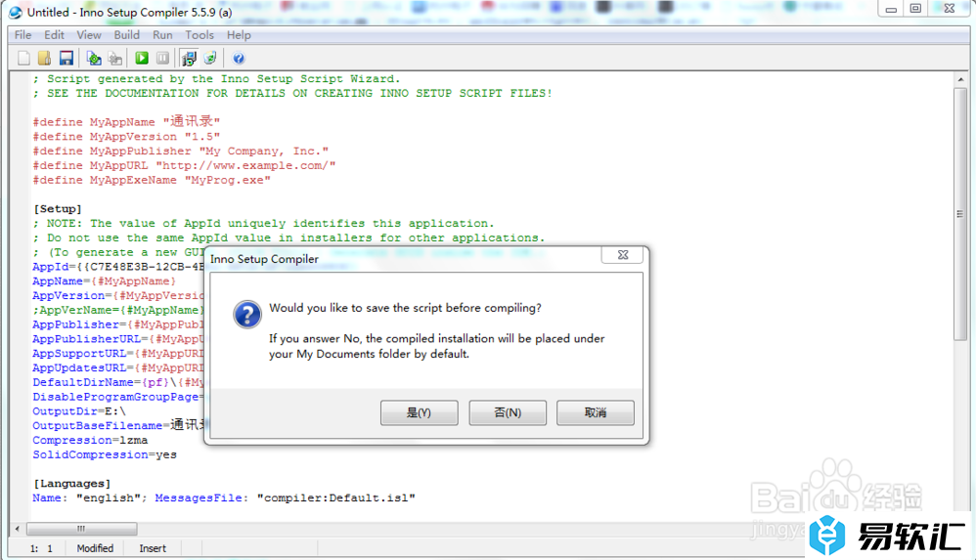Click the Stop Compile toolbar icon

tap(115, 59)
